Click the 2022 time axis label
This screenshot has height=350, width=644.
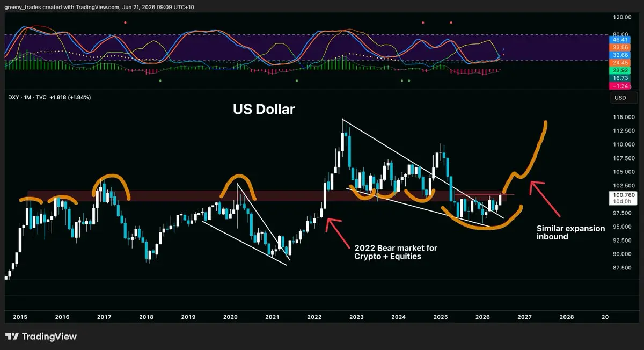(x=314, y=317)
